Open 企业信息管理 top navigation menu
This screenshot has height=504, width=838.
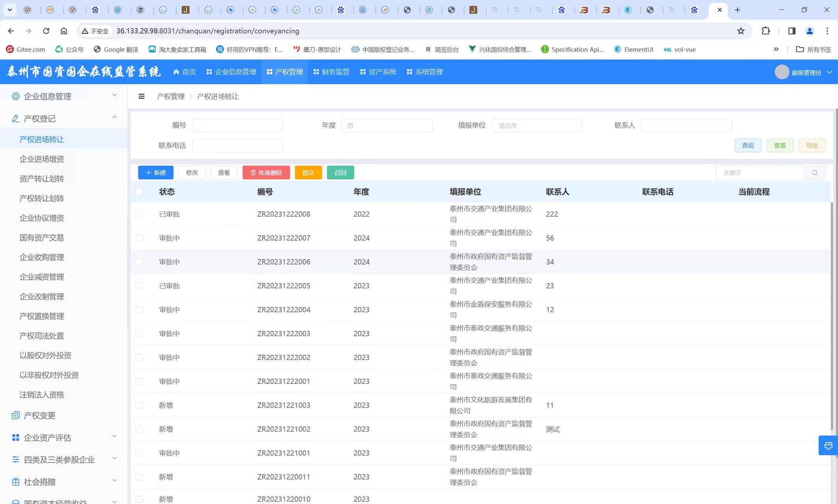click(231, 72)
